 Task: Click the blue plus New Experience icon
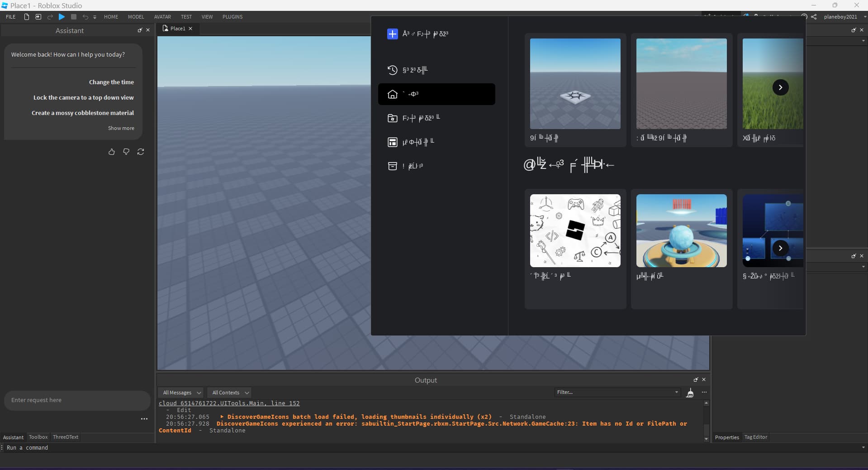pyautogui.click(x=393, y=34)
